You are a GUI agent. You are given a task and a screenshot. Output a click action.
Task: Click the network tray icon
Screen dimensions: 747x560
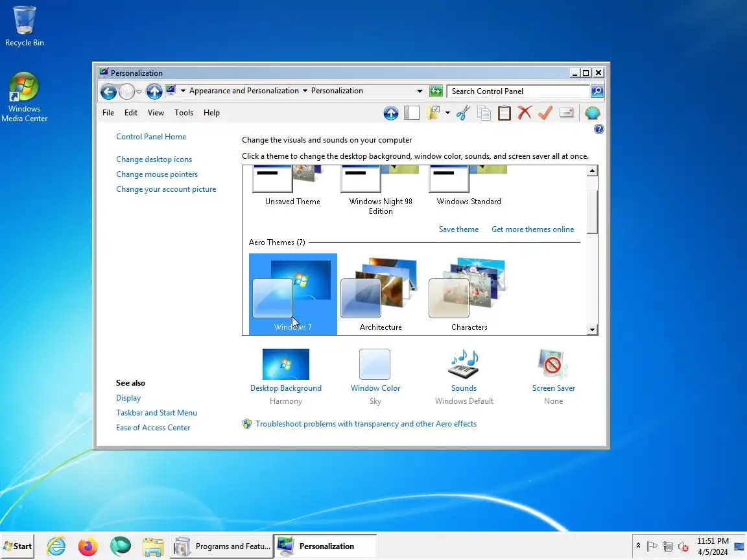pos(668,546)
